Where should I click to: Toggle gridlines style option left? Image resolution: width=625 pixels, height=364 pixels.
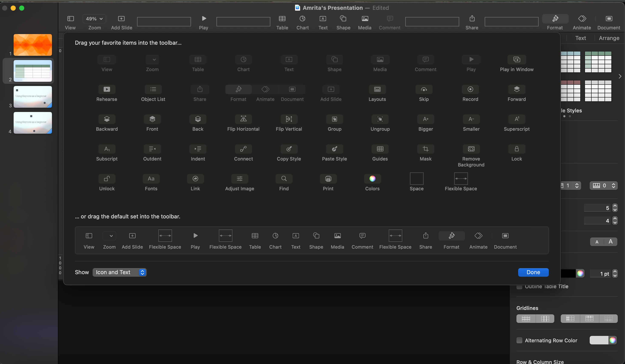(x=526, y=318)
